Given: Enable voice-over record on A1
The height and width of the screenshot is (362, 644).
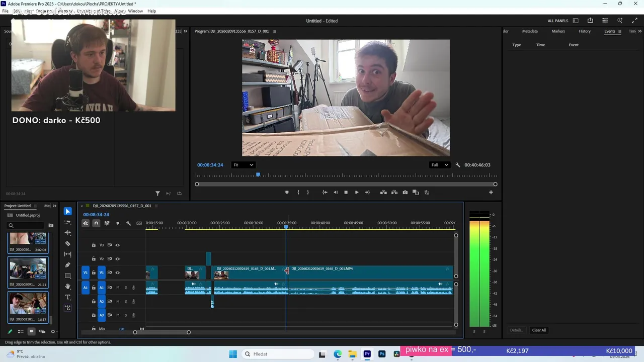Looking at the screenshot, I should pyautogui.click(x=133, y=288).
